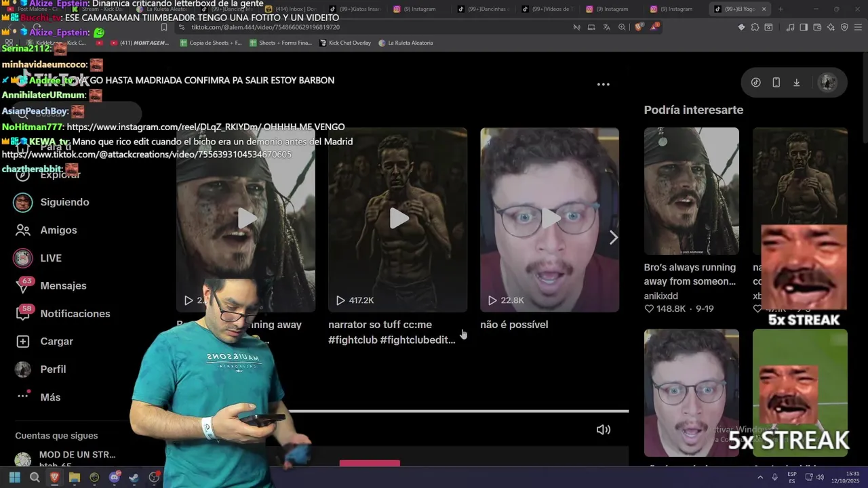Screen dimensions: 868x488
Task: Open the browser hamburger main menu
Action: pyautogui.click(x=859, y=27)
